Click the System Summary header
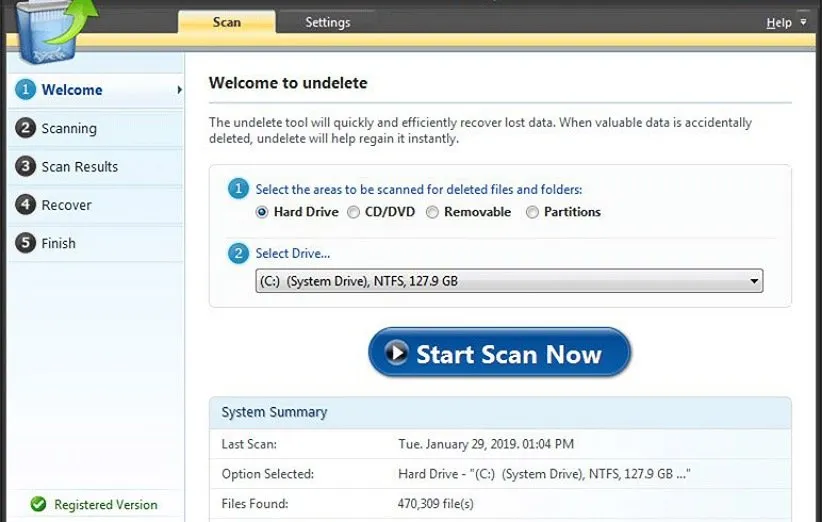The image size is (822, 522). 274,412
